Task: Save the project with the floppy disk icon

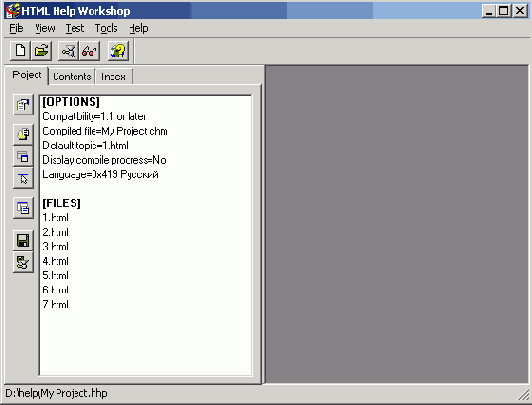Action: tap(23, 240)
